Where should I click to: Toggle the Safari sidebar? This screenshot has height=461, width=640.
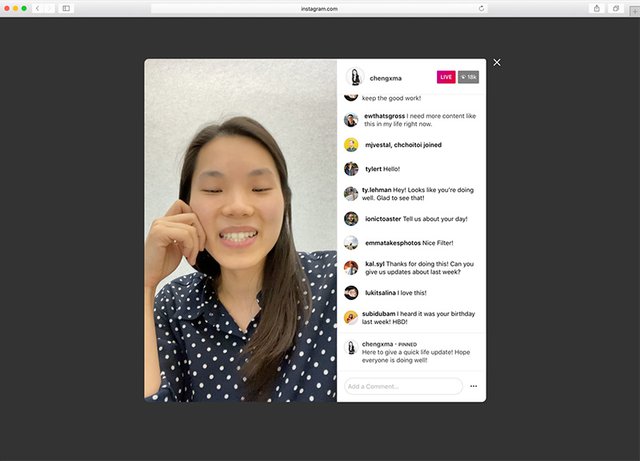pos(67,8)
